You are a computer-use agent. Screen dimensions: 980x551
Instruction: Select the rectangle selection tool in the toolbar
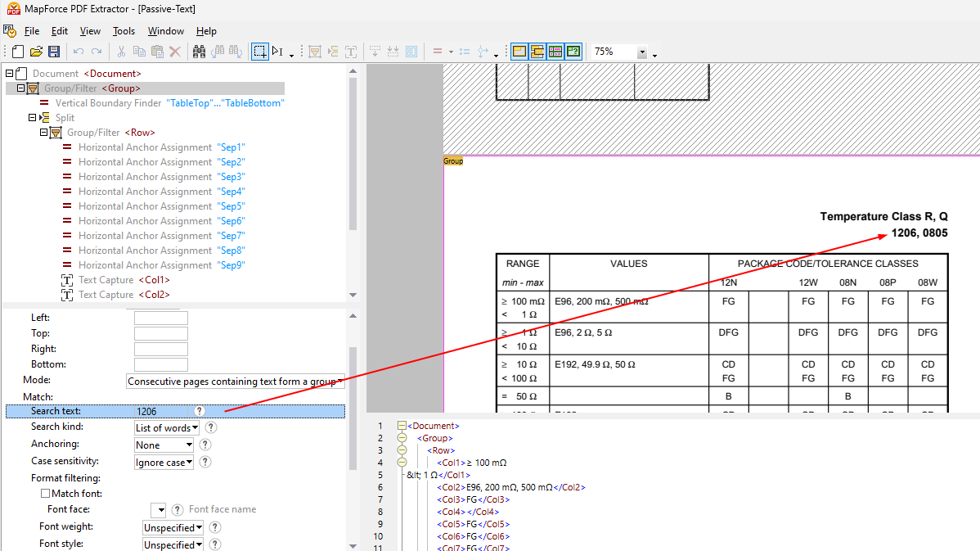(x=260, y=51)
